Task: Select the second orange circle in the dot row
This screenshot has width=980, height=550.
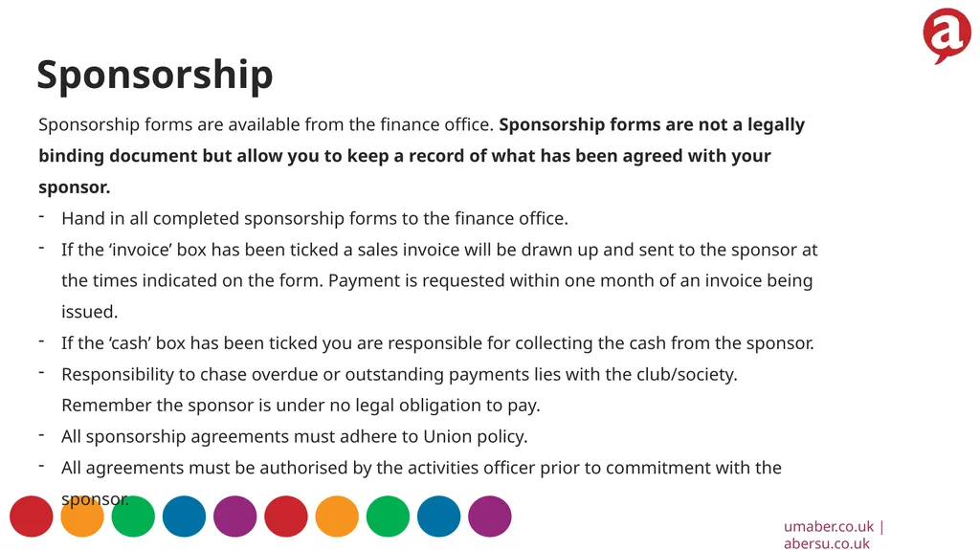Action: tap(337, 517)
